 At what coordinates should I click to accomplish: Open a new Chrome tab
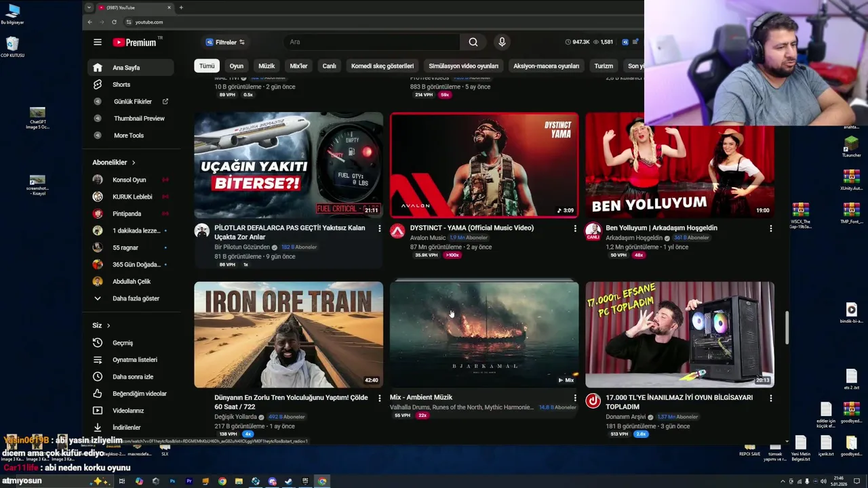pos(181,7)
